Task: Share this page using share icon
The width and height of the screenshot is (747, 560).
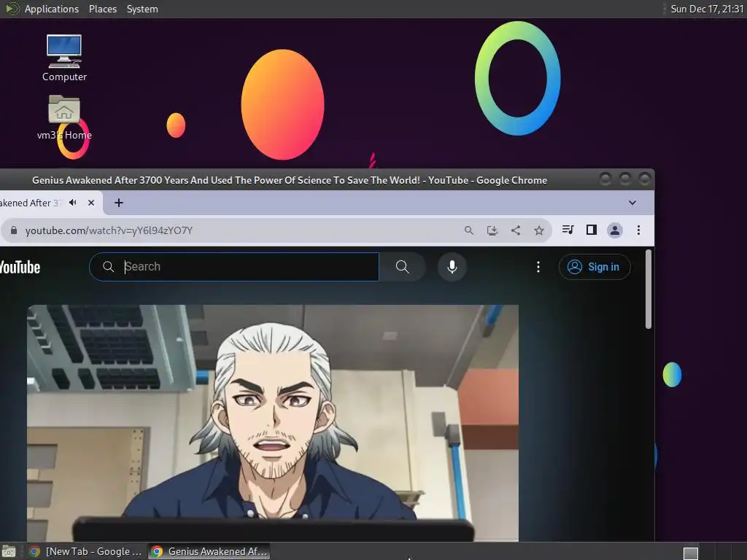Action: [x=516, y=230]
